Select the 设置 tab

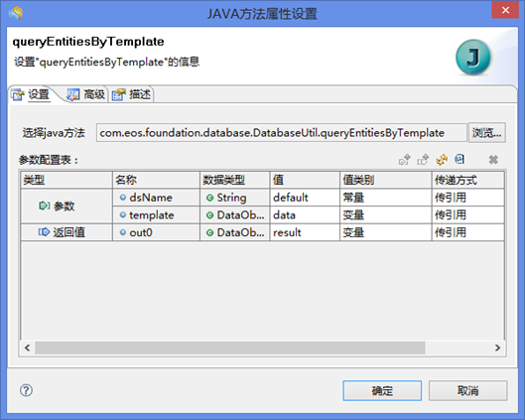(x=31, y=94)
